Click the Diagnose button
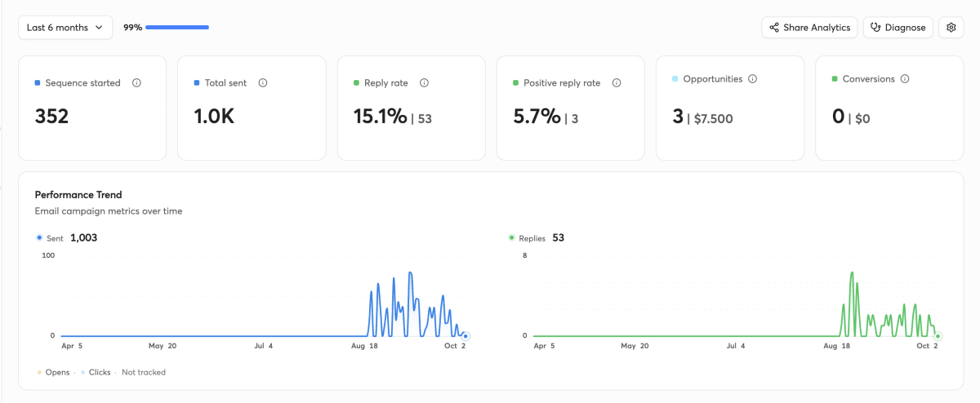 click(898, 27)
